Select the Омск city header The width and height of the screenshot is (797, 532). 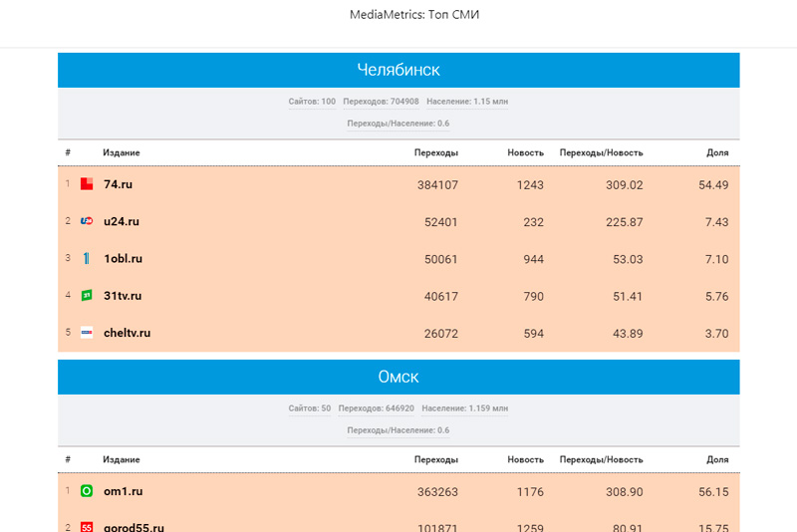click(398, 377)
